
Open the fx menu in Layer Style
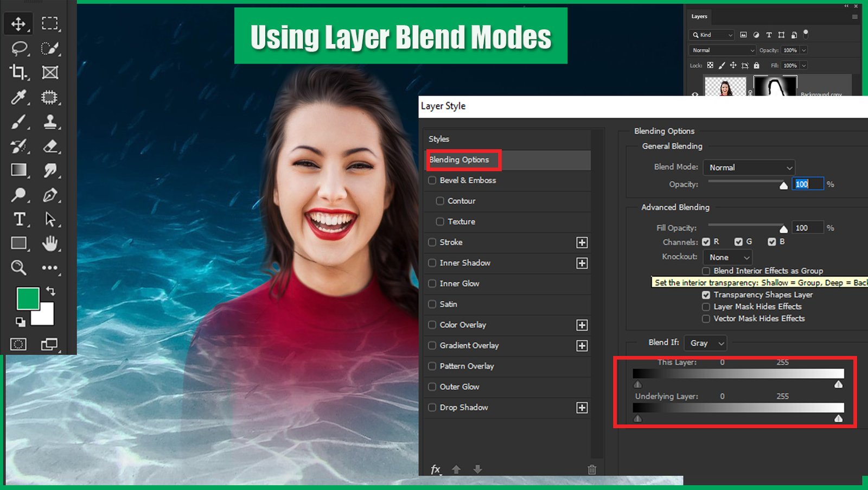point(436,469)
